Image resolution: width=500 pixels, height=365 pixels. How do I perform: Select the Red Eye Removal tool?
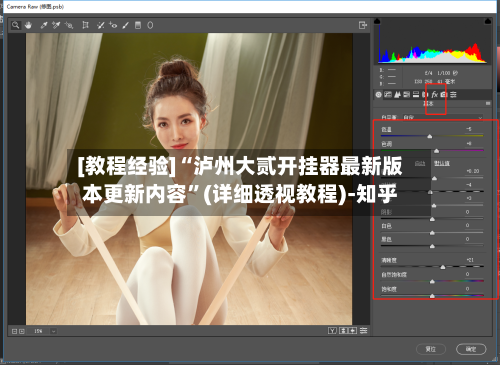(x=113, y=25)
